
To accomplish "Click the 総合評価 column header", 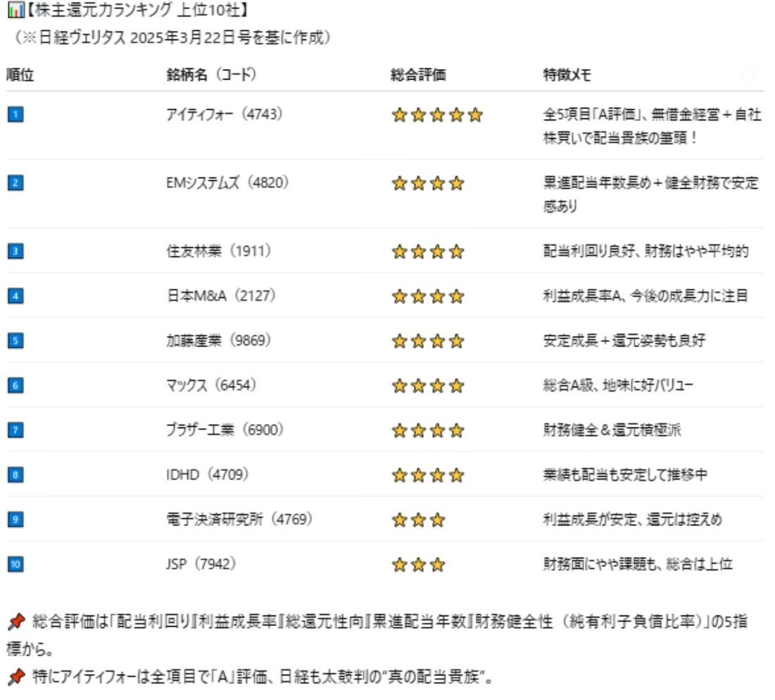I will [418, 75].
